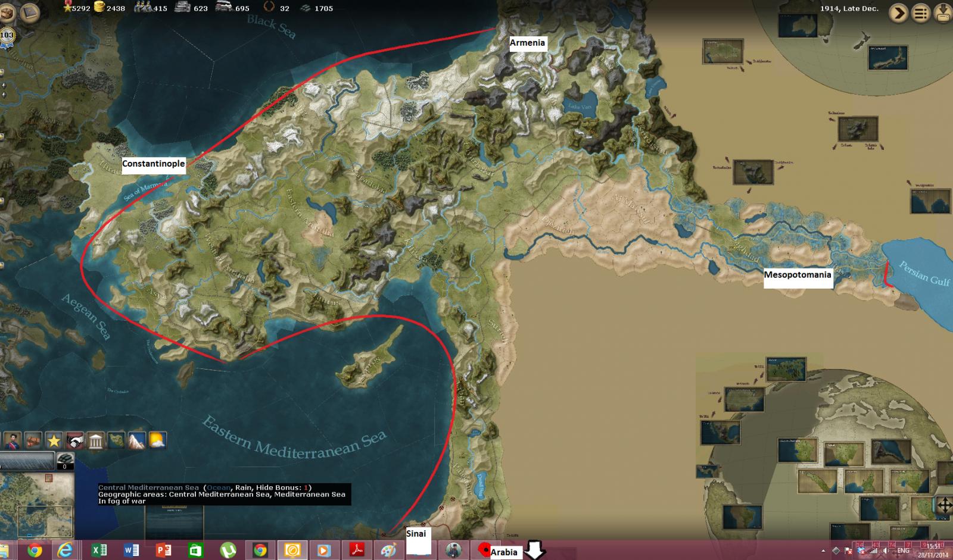This screenshot has height=560, width=953.
Task: Click the Constantinople map label
Action: pos(153,164)
